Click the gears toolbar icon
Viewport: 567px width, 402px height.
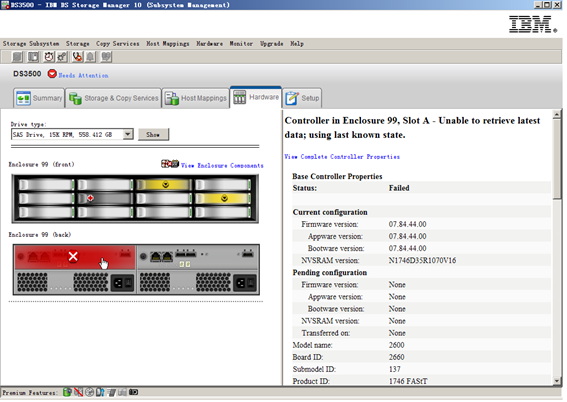tap(62, 57)
